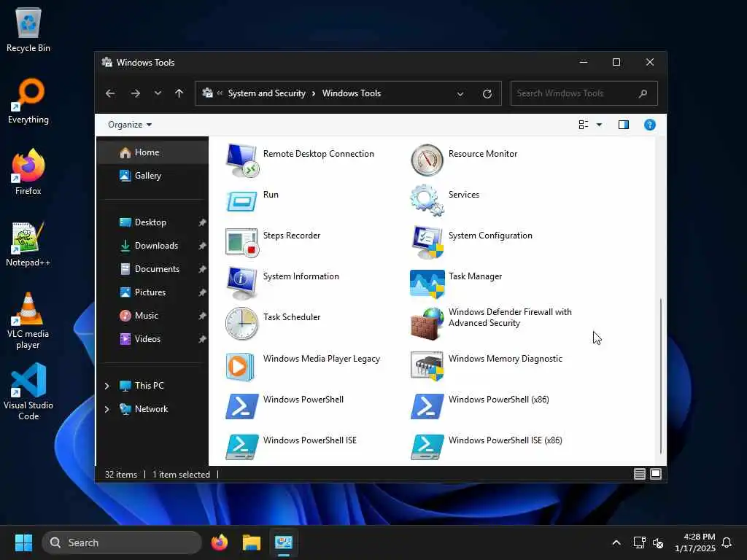Open the address bar history dropdown

coord(460,94)
